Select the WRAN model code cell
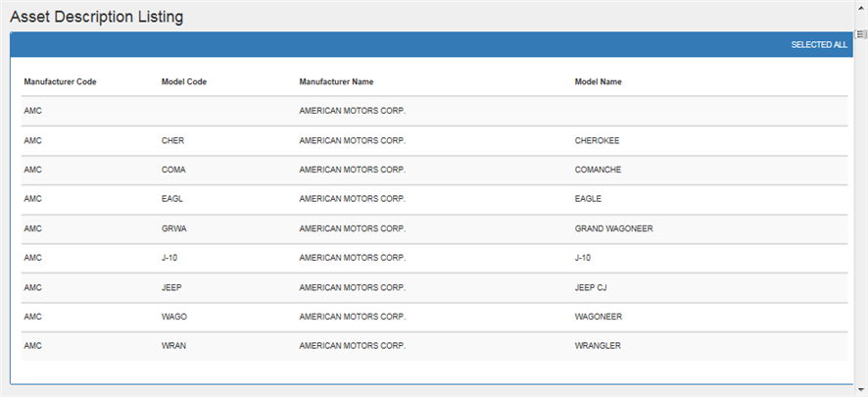The width and height of the screenshot is (868, 397). 173,346
